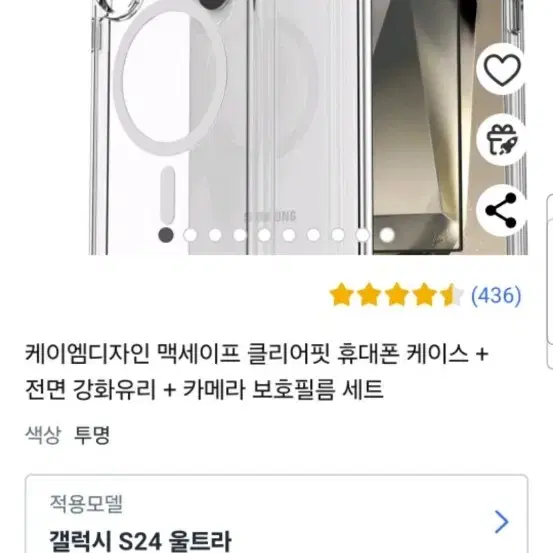
Task: Select the third carousel dot
Action: click(x=215, y=235)
